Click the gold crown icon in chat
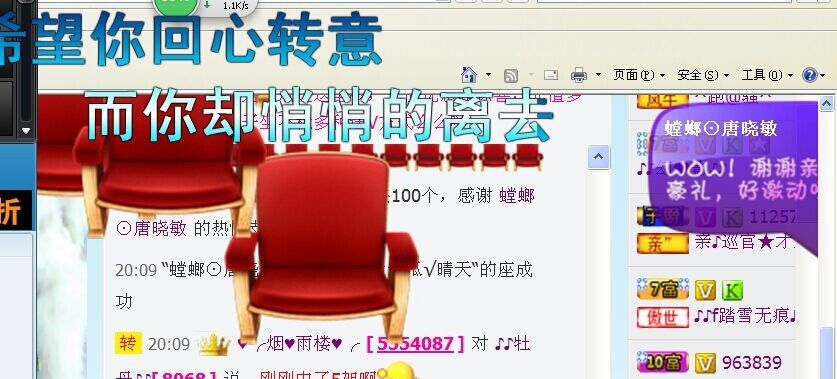This screenshot has height=379, width=837. (214, 344)
